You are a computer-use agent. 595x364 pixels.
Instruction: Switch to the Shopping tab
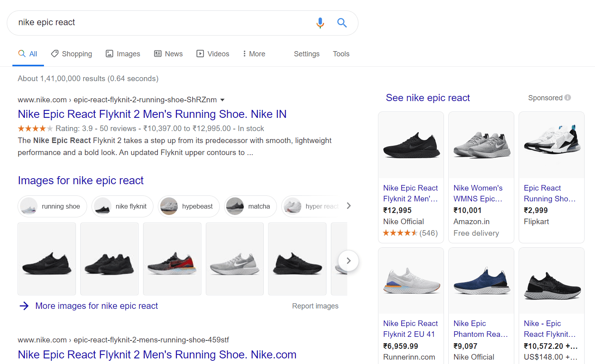pyautogui.click(x=72, y=54)
